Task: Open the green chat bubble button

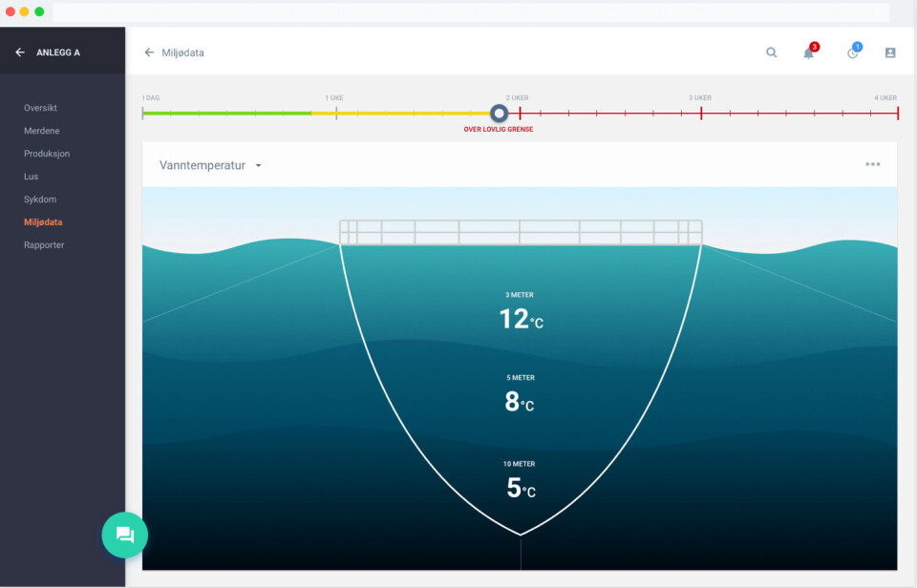Action: click(125, 535)
